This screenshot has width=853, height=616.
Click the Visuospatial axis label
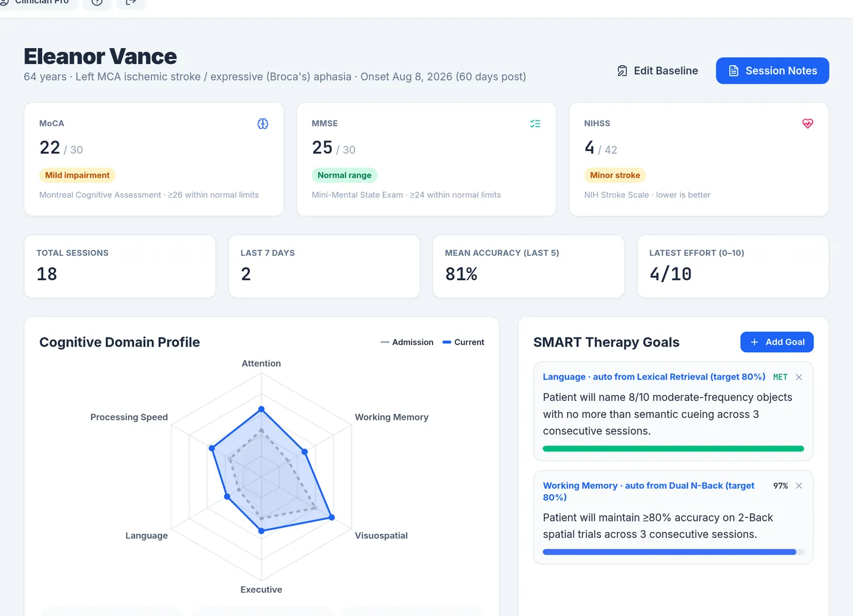click(x=381, y=536)
